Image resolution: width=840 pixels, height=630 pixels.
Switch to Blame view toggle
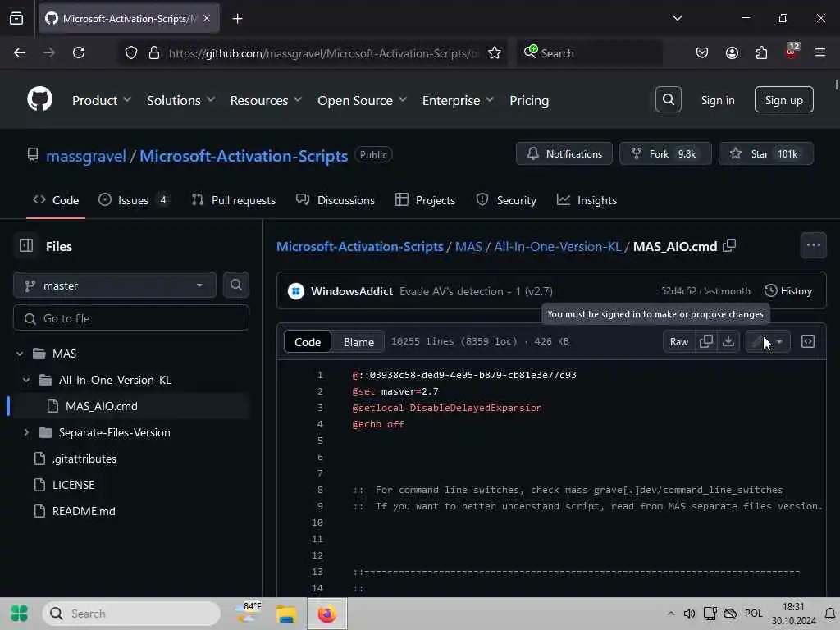click(358, 342)
